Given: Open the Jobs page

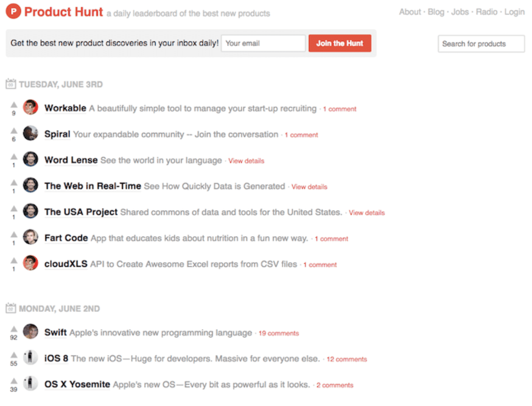Looking at the screenshot, I should 459,12.
